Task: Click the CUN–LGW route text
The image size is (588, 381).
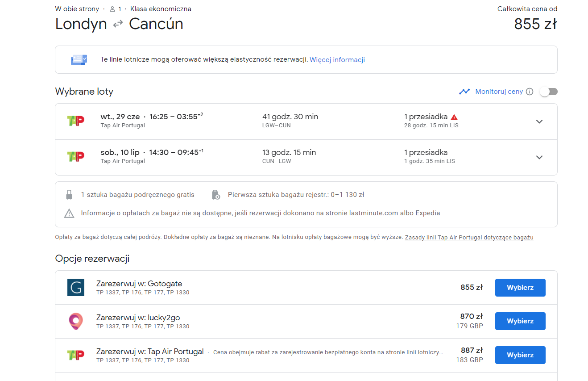Action: point(277,161)
